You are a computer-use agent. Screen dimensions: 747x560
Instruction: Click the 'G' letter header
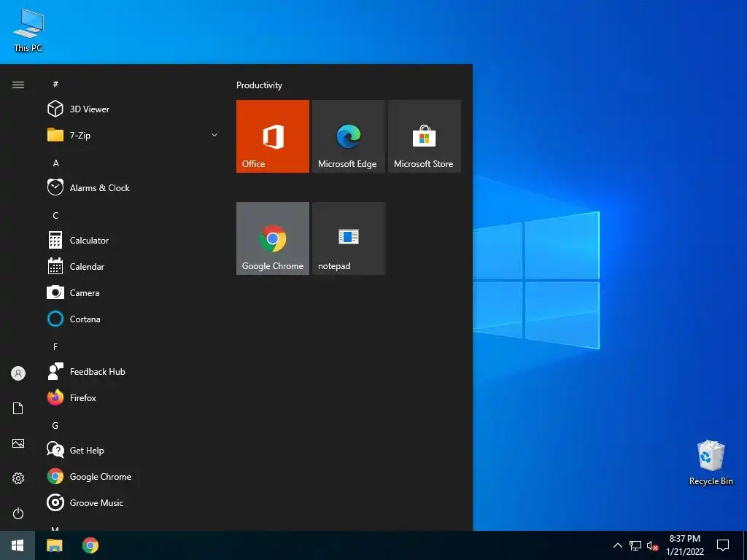point(55,426)
